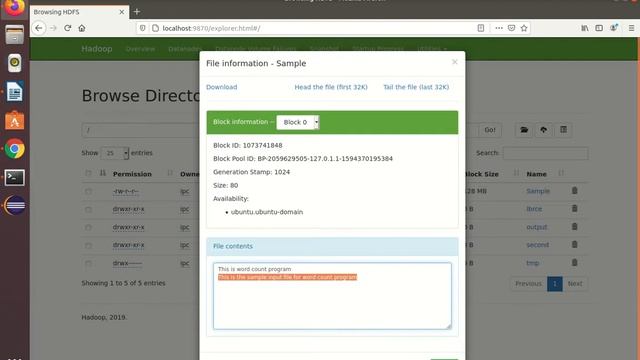
Task: Open the Show entries count dropdown
Action: [115, 153]
